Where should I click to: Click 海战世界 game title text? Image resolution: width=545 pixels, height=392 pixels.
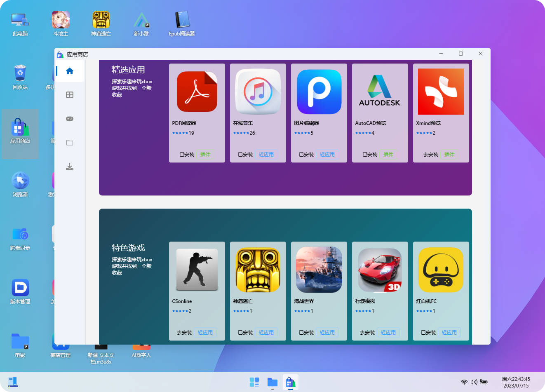coord(304,301)
